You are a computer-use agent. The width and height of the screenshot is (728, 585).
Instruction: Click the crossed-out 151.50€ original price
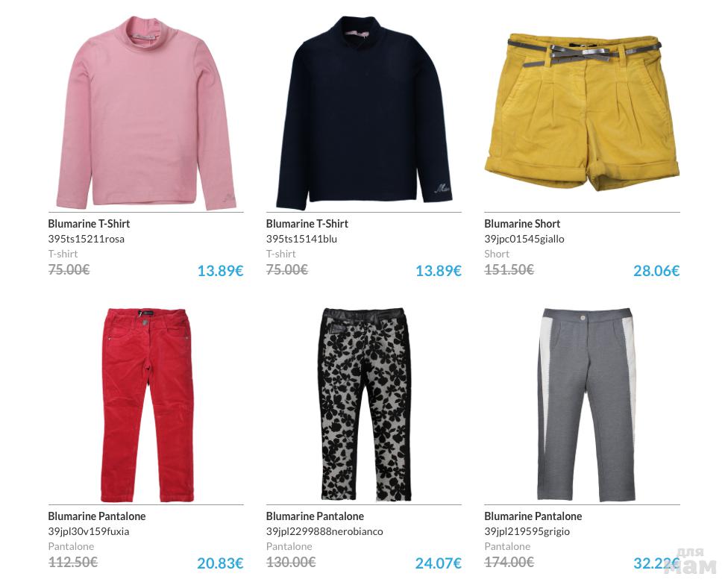[x=509, y=270]
